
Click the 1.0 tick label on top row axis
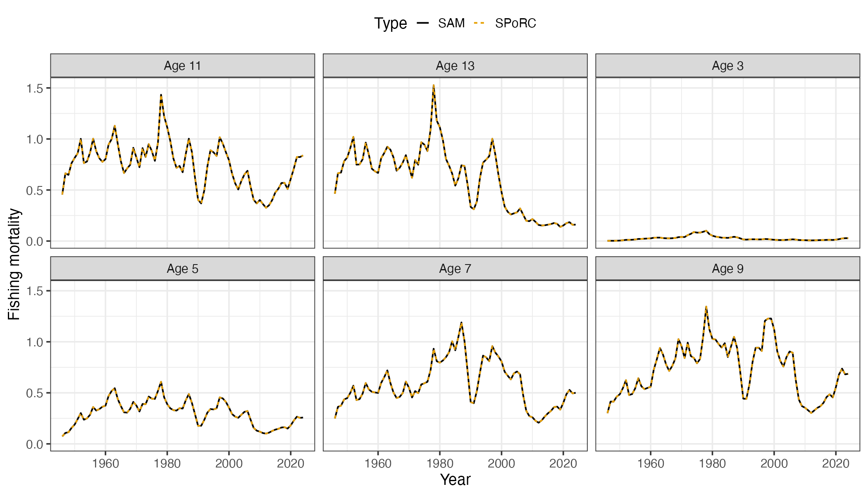click(x=35, y=139)
